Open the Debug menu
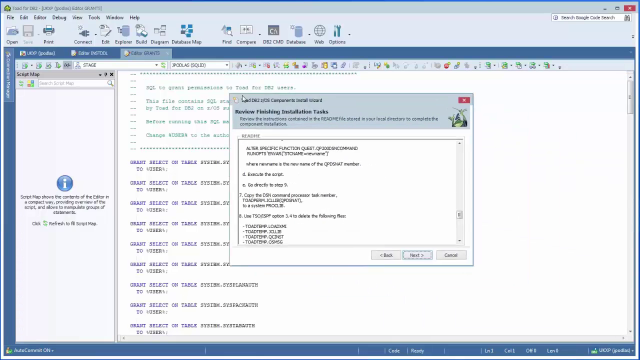Screen dimensions: 640x360 (59, 18)
